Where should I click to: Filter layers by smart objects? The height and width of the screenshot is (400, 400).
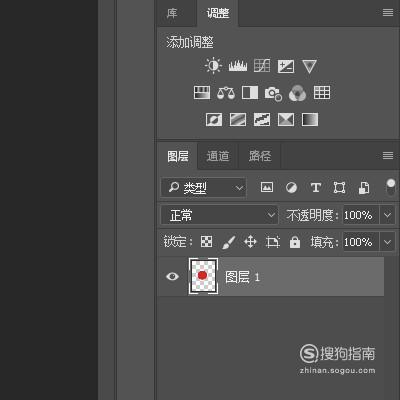tap(364, 188)
